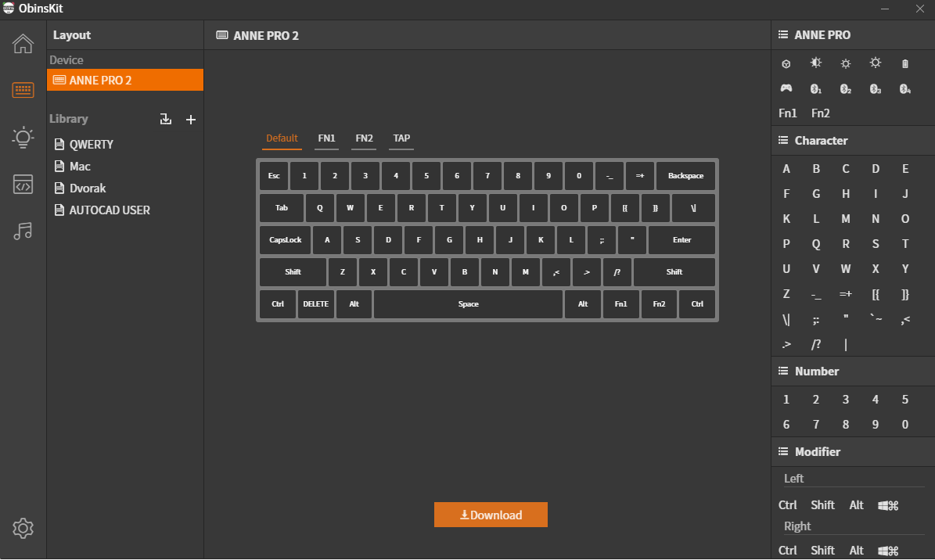
Task: Select the ANNE PRO 2 device
Action: tap(125, 80)
